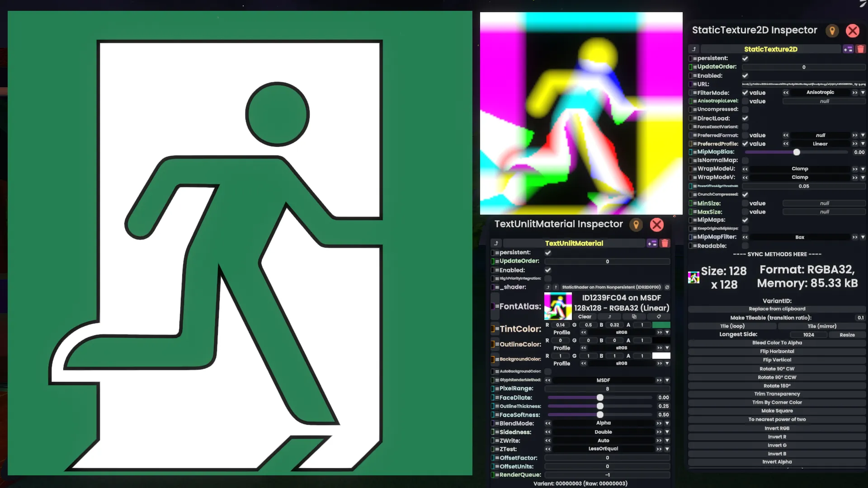Image resolution: width=868 pixels, height=488 pixels.
Task: Pin the TextUnlitMaterial Inspector panel
Action: (x=636, y=225)
